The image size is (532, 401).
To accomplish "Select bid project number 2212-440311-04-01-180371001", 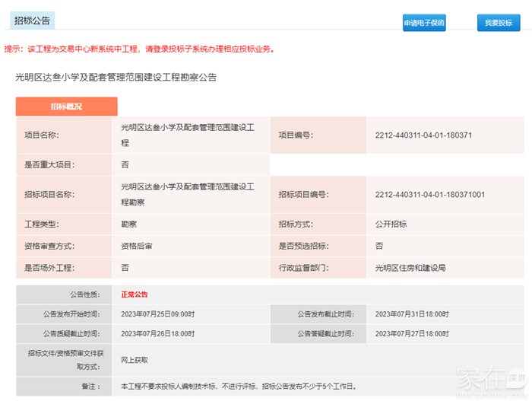I will 429,194.
